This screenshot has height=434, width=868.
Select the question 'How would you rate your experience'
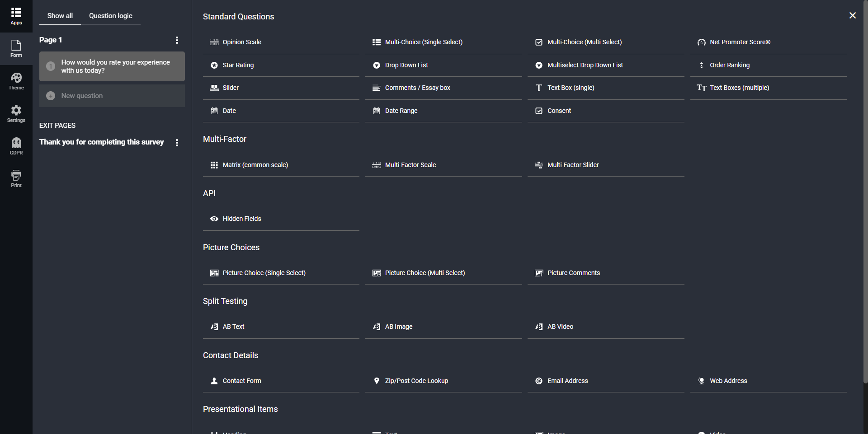click(x=112, y=66)
